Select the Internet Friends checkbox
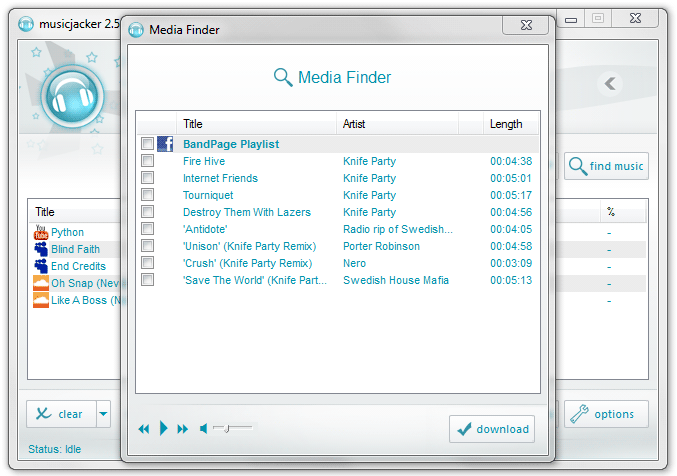Image resolution: width=677 pixels, height=476 pixels. pos(147,178)
